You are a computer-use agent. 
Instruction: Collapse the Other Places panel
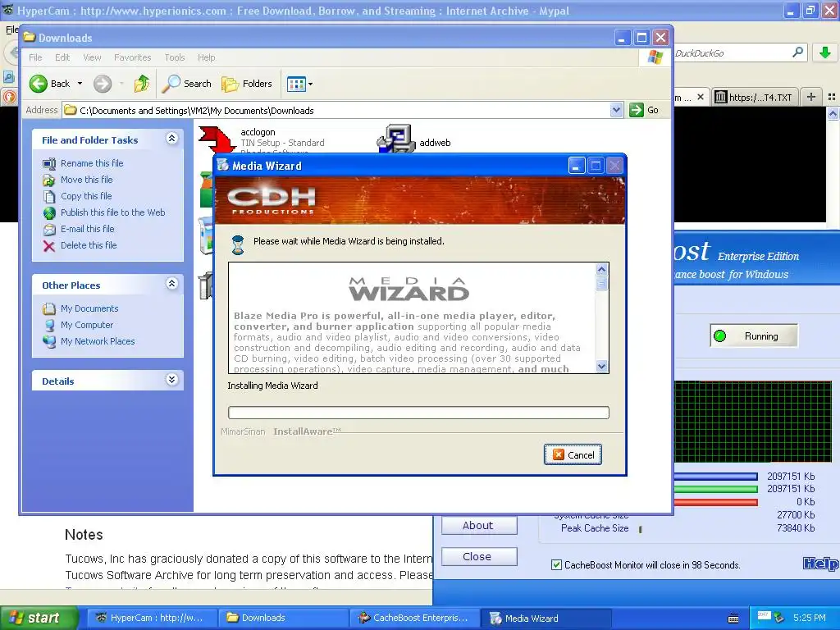pyautogui.click(x=171, y=284)
